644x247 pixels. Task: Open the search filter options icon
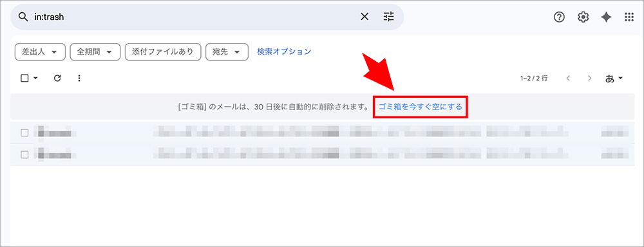click(388, 17)
